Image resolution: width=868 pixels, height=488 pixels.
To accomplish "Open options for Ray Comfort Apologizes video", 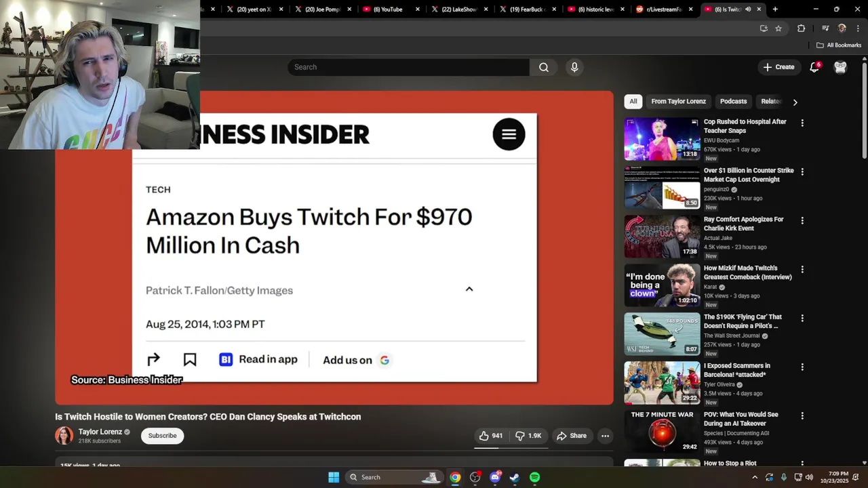I will [802, 220].
